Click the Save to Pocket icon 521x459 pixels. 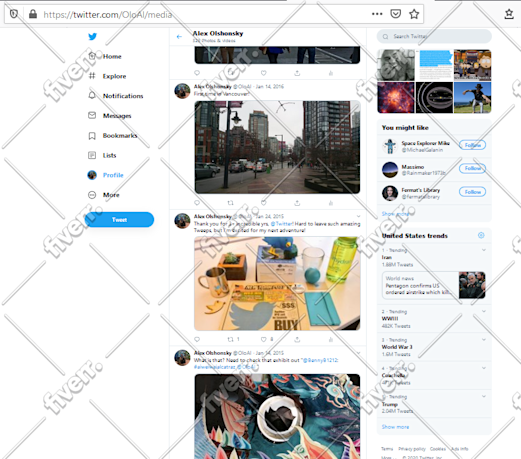point(396,14)
